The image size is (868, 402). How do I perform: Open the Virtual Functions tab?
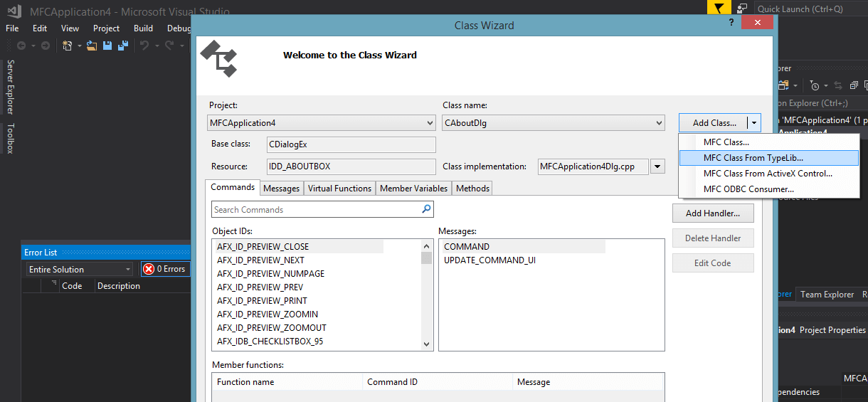339,189
